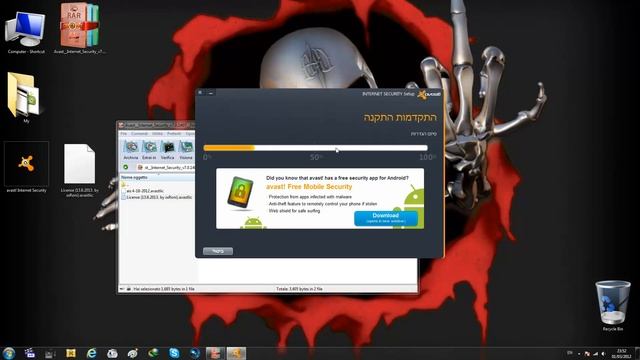Screen dimensions: 640x360
Task: Select the License avastlic file on desktop
Action: [x=80, y=170]
